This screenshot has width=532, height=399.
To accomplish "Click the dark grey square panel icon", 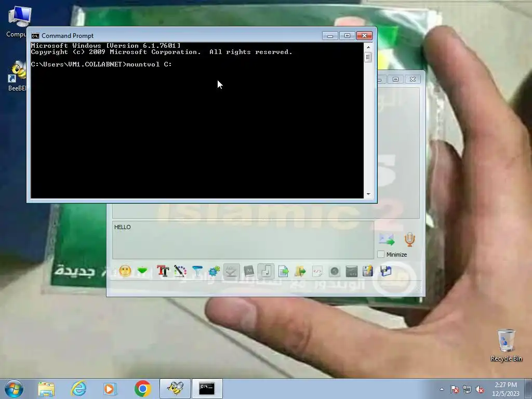I will click(352, 271).
